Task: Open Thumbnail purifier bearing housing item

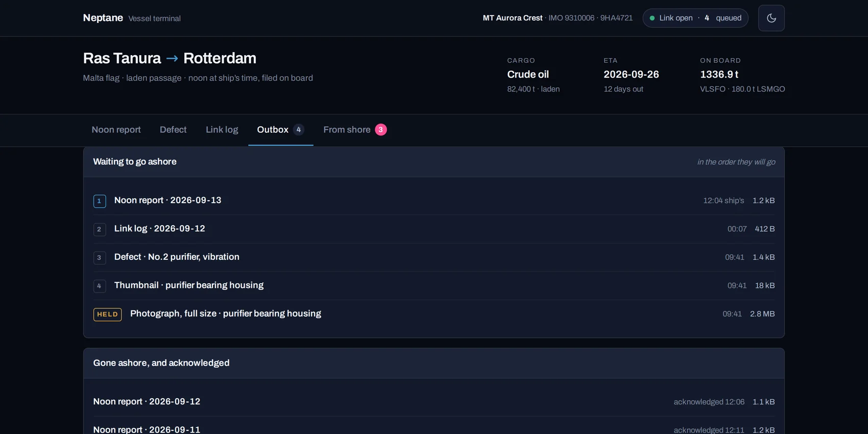Action: tap(434, 285)
